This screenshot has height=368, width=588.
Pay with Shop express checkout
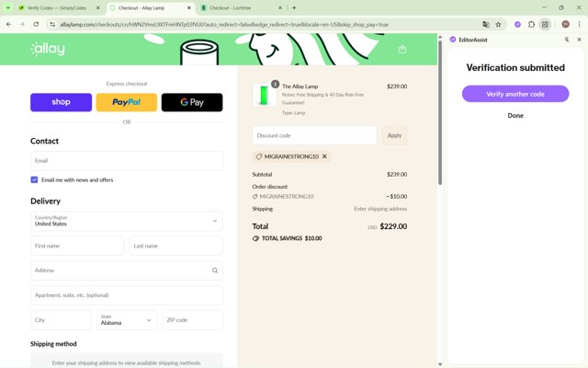point(62,102)
